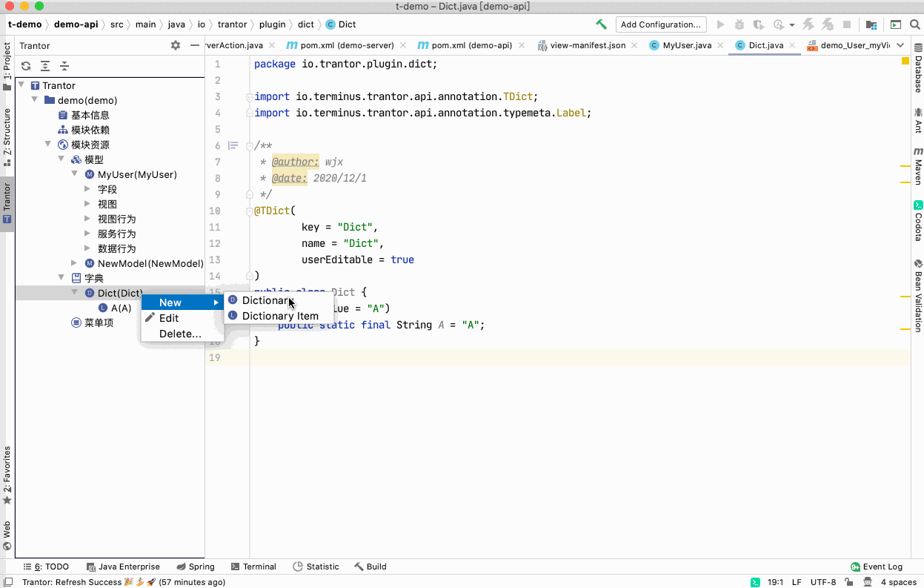Open the 6: TODO tool window
Viewport: 924px width, 588px height.
coord(46,566)
